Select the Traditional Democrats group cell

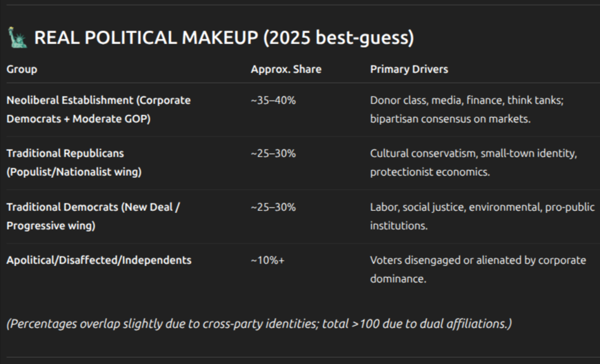tap(93, 216)
